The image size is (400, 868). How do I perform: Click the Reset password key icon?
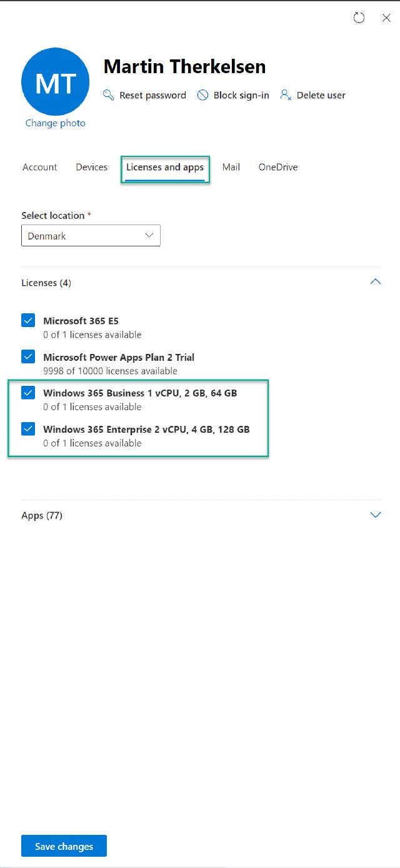pos(109,95)
